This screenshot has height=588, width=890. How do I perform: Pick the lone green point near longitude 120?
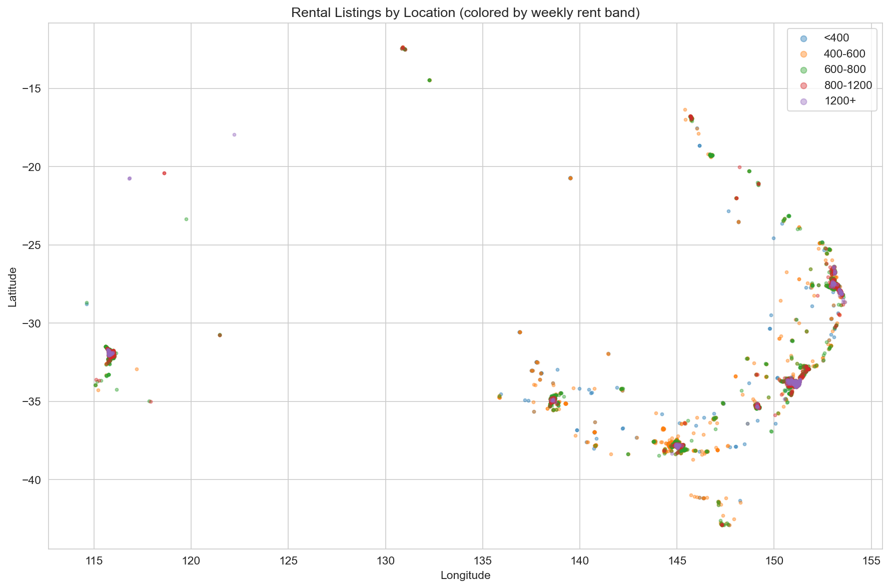pyautogui.click(x=186, y=219)
